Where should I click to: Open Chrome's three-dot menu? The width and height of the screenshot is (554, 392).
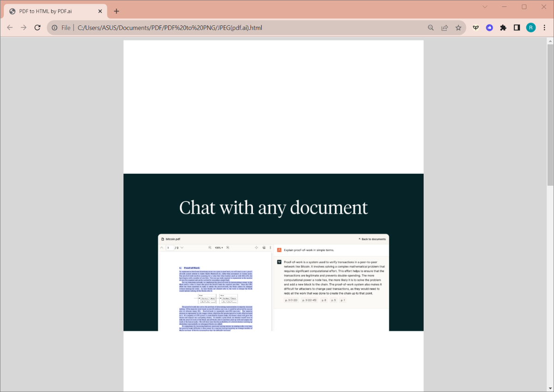coord(545,27)
